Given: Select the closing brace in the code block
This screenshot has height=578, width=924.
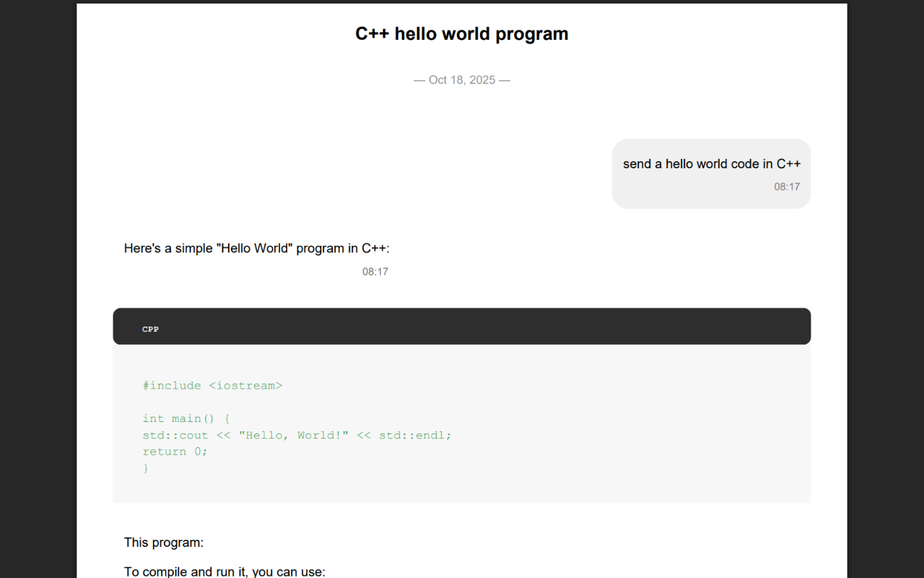Looking at the screenshot, I should click(146, 467).
